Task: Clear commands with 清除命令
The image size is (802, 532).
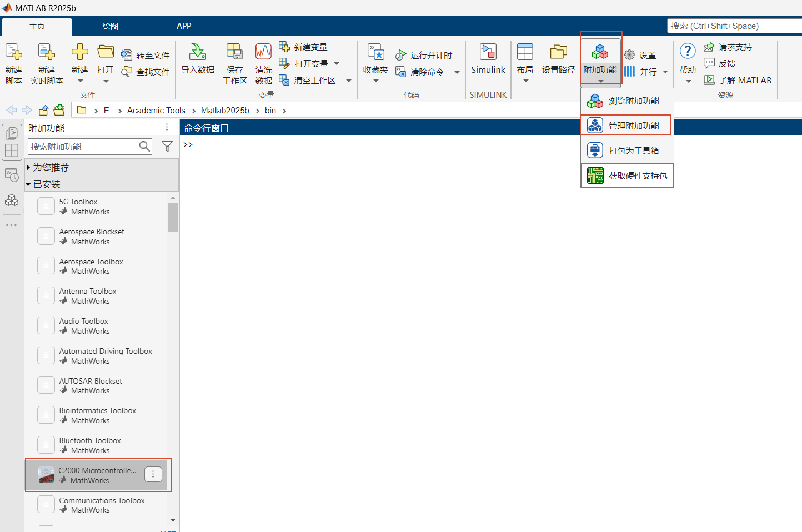Action: 419,72
